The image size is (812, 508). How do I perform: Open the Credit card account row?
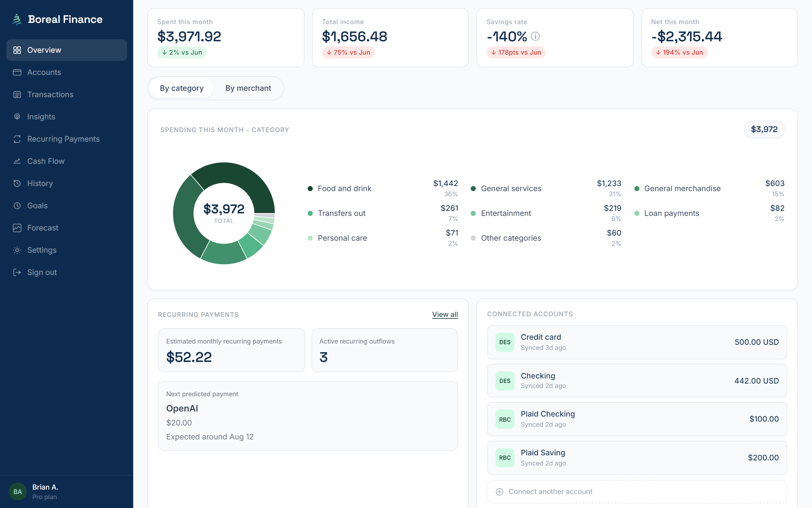[x=637, y=342]
